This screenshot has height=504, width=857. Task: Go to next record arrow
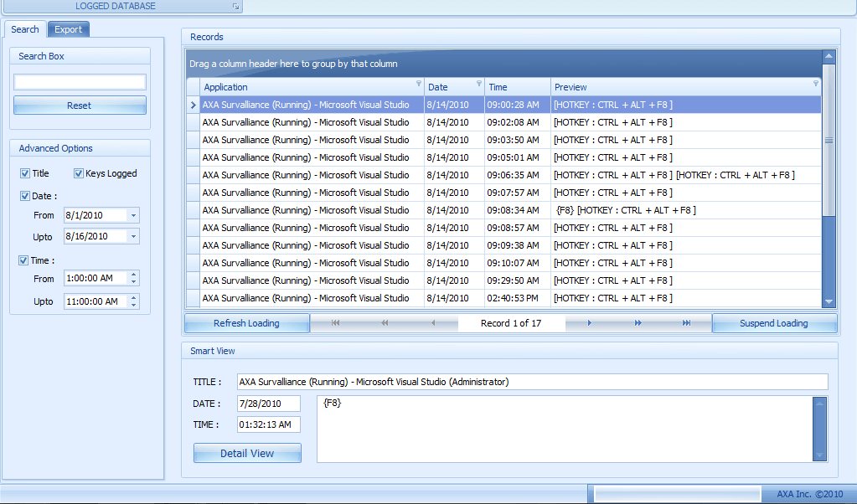tap(590, 323)
